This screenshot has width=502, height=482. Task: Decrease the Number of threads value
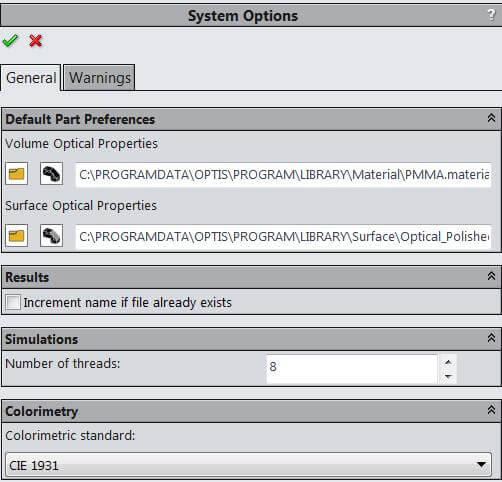pyautogui.click(x=448, y=377)
